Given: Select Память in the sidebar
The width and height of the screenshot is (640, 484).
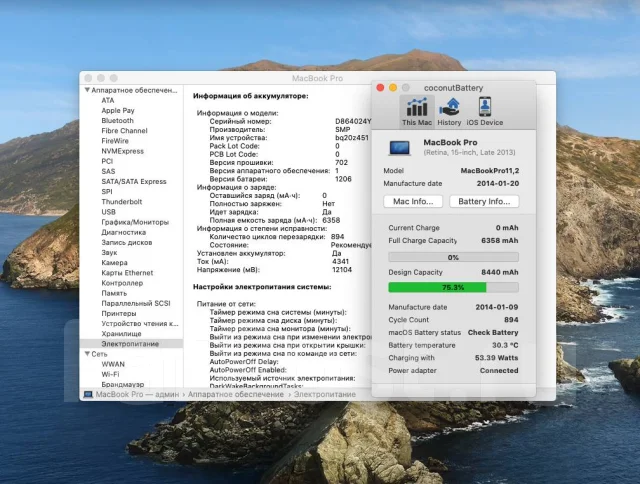Looking at the screenshot, I should 114,293.
